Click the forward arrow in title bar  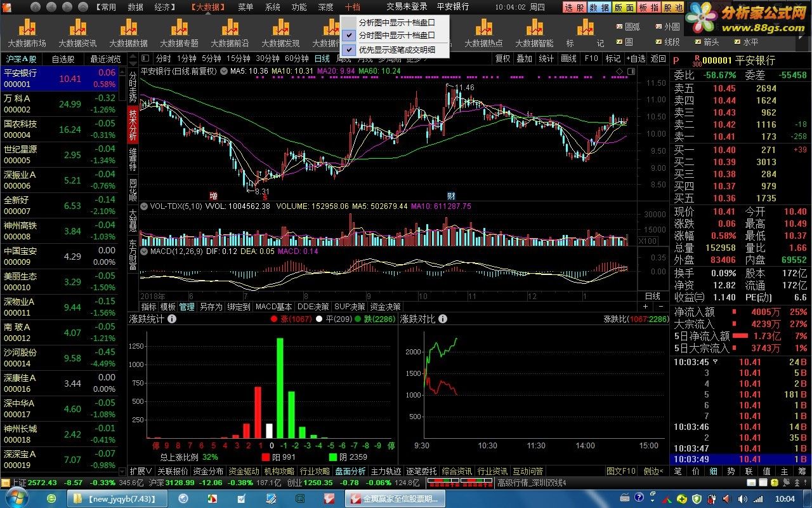[67, 7]
